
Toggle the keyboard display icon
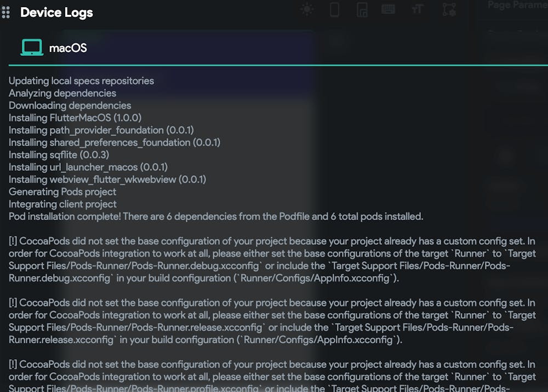389,9
